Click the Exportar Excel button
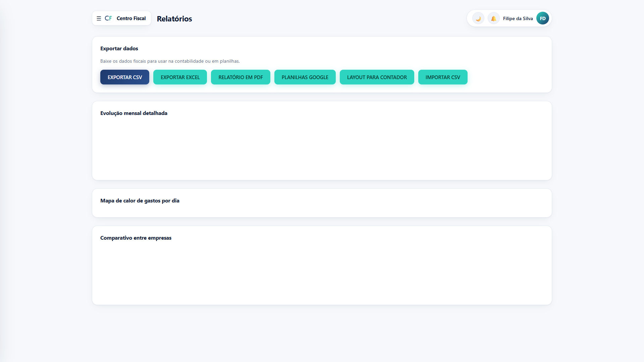This screenshot has width=644, height=362. click(180, 77)
